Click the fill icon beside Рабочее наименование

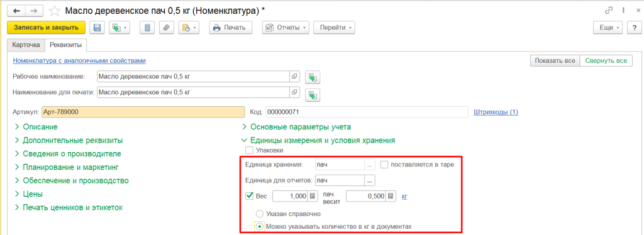click(x=313, y=77)
